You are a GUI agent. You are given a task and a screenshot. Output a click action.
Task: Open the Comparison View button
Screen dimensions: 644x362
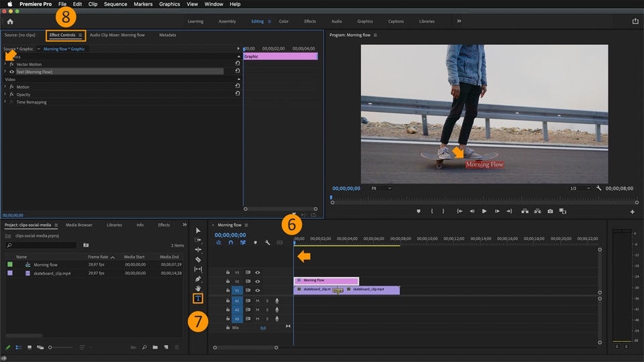tap(563, 211)
